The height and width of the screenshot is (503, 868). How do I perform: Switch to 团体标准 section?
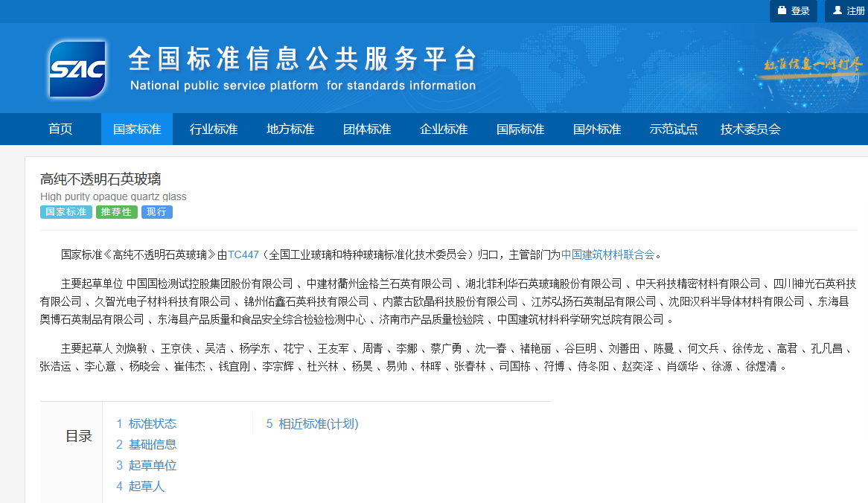click(x=367, y=129)
